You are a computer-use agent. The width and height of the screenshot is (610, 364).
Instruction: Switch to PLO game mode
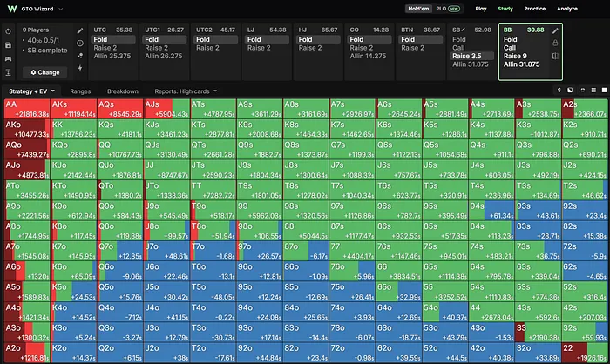click(x=448, y=9)
